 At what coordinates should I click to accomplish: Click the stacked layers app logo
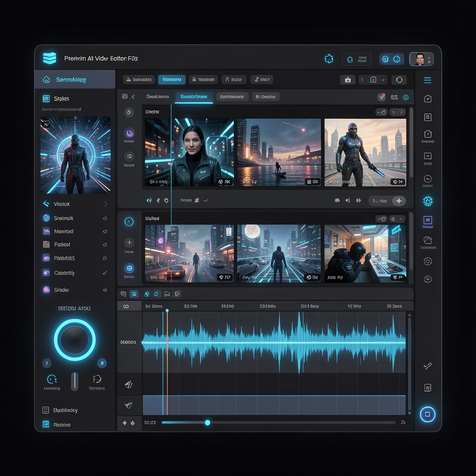[49, 58]
